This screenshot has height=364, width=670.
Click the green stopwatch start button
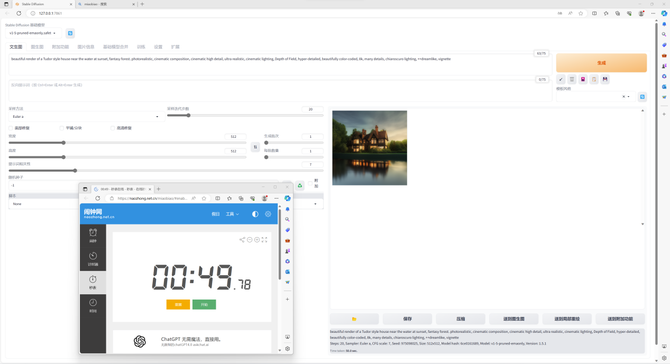tap(204, 305)
